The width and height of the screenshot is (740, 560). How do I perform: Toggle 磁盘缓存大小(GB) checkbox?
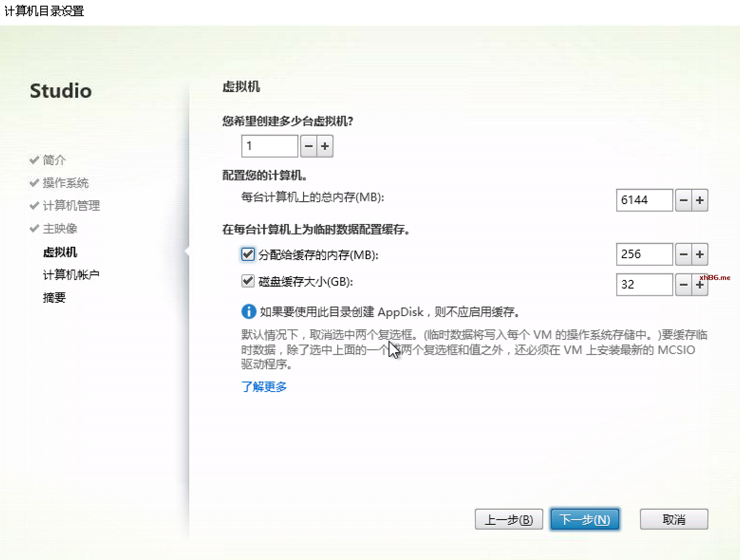[x=248, y=281]
